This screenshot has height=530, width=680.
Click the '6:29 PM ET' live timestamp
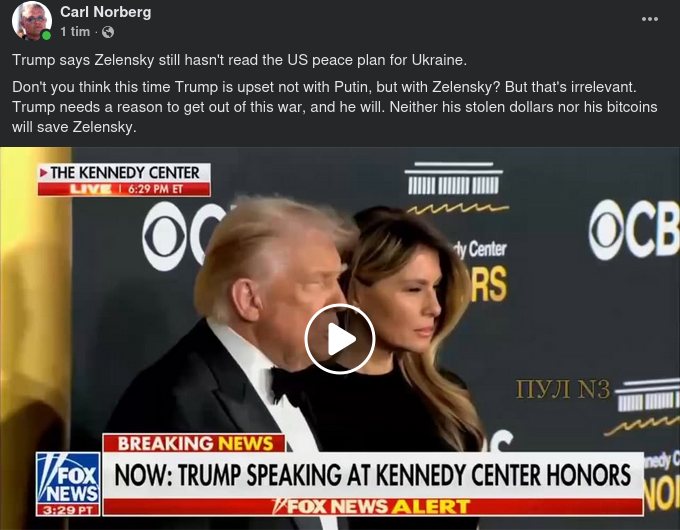click(155, 189)
